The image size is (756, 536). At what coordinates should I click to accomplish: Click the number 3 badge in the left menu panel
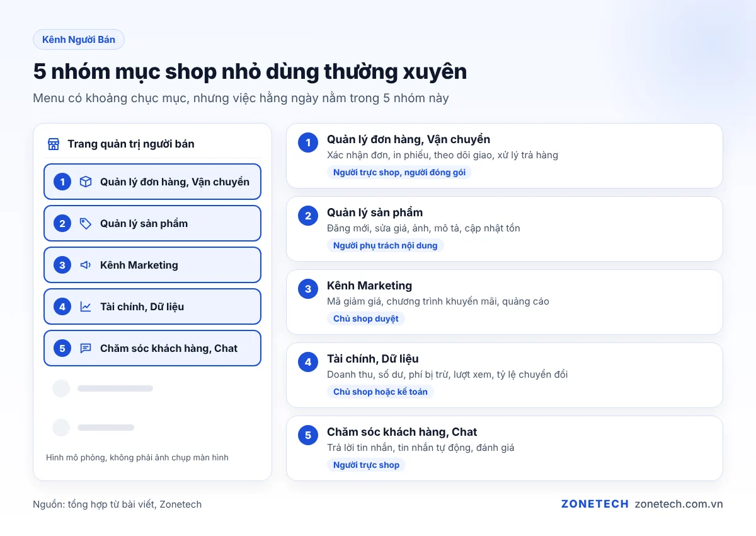pyautogui.click(x=62, y=265)
